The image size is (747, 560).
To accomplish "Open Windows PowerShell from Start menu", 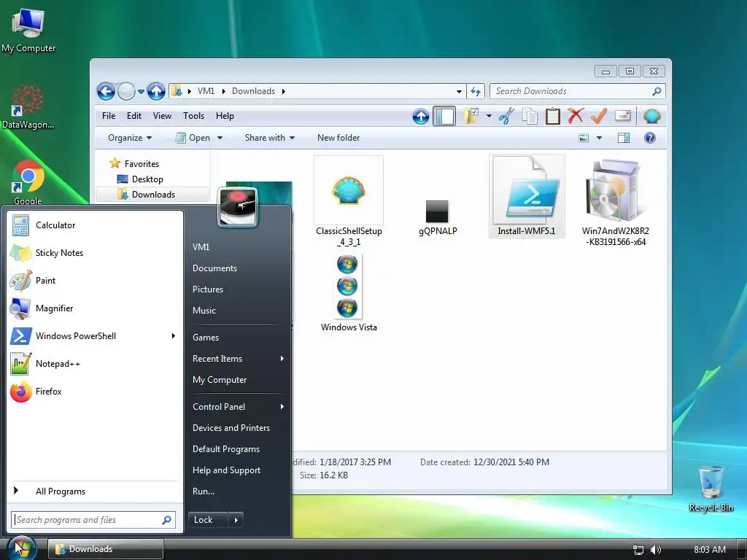I will pyautogui.click(x=94, y=335).
